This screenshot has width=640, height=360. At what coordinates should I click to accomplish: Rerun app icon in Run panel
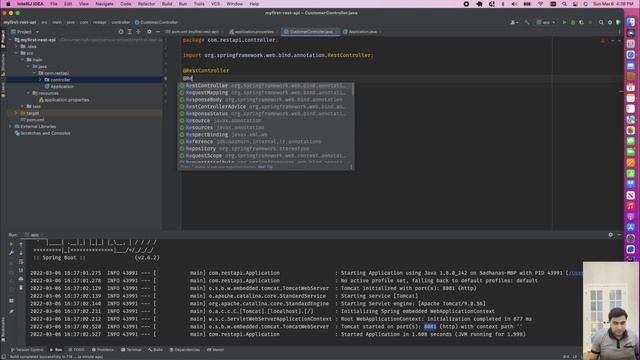click(x=11, y=244)
